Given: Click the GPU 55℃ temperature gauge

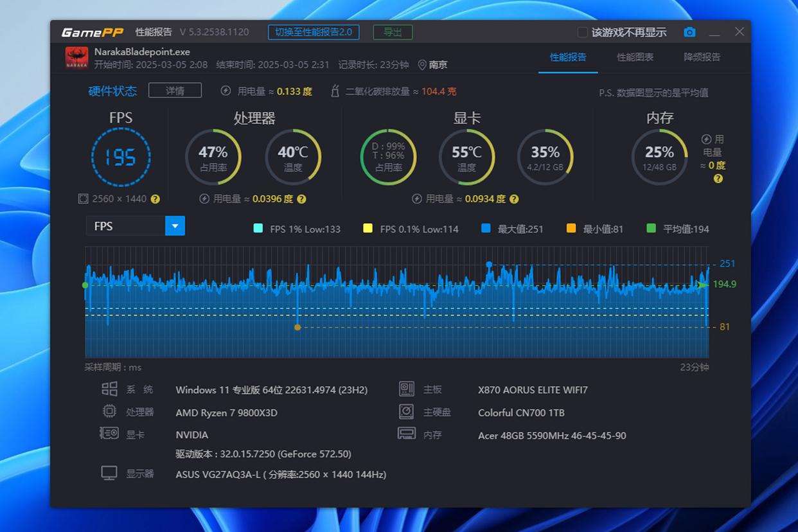Looking at the screenshot, I should point(466,157).
